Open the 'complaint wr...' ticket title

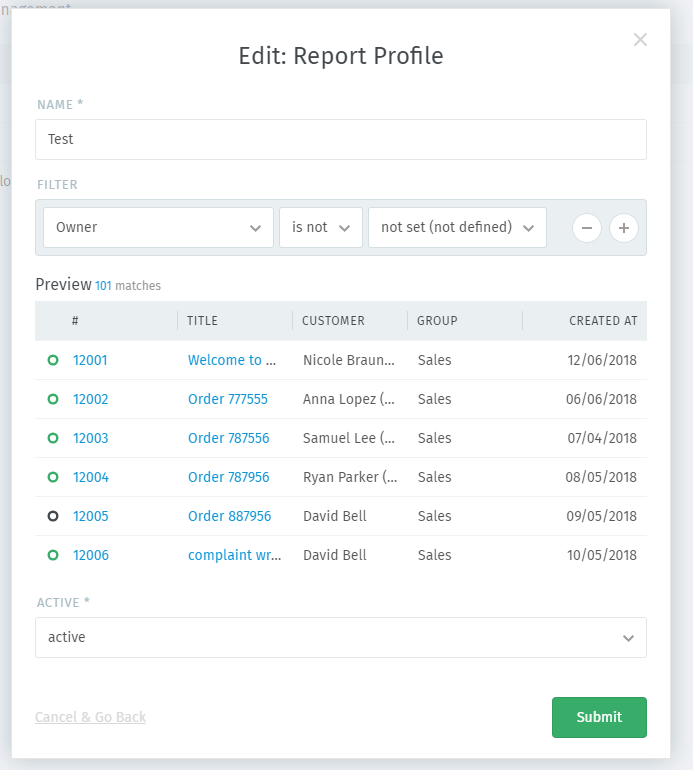point(234,555)
